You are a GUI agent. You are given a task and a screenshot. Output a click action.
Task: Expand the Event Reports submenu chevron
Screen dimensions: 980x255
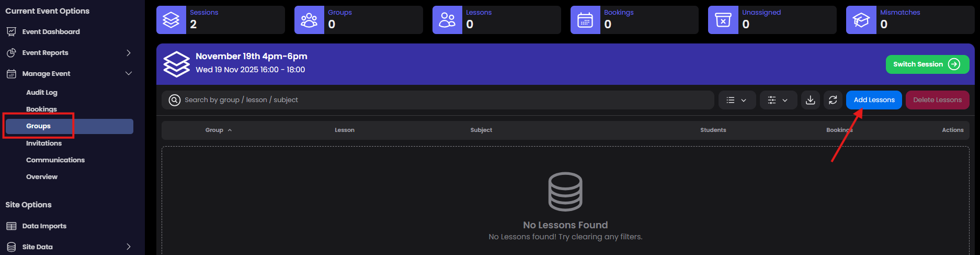coord(129,53)
